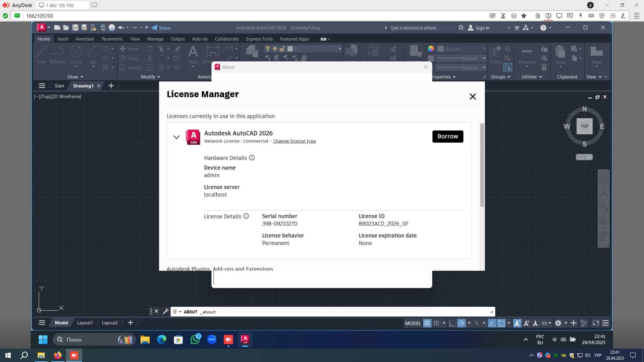644x362 pixels.
Task: Select the Polyline tool
Action: pos(57,55)
